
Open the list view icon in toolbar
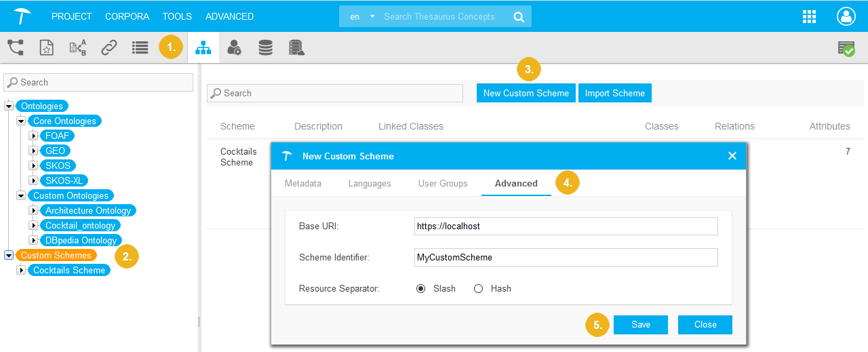(x=140, y=47)
